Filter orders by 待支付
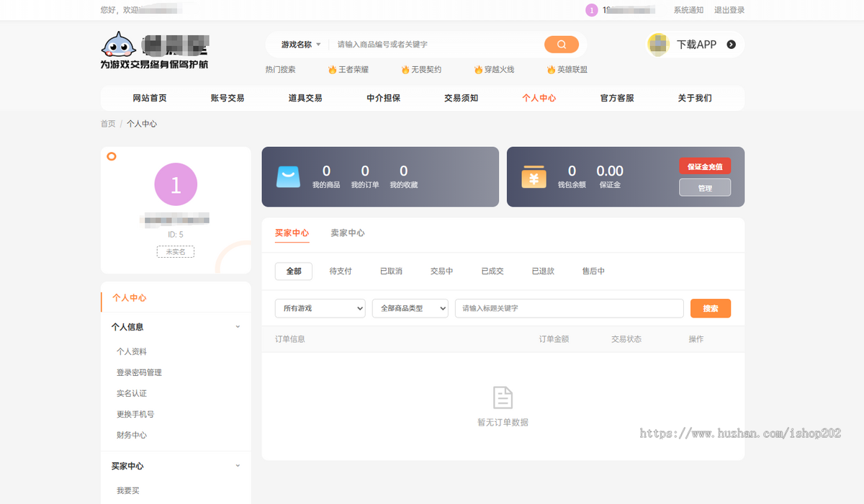 click(x=341, y=271)
